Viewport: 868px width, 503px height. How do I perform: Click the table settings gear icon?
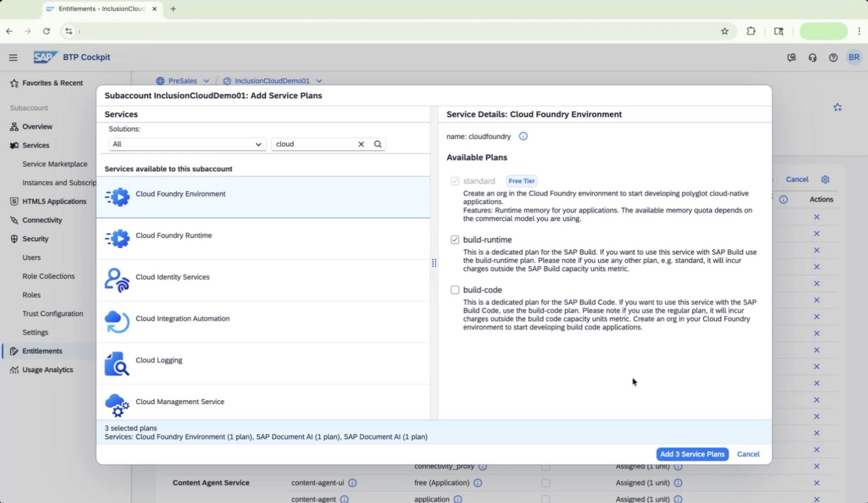(x=826, y=179)
